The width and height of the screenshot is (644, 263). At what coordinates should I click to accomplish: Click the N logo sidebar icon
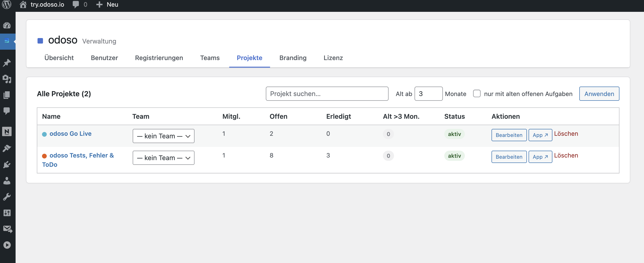[x=7, y=131]
